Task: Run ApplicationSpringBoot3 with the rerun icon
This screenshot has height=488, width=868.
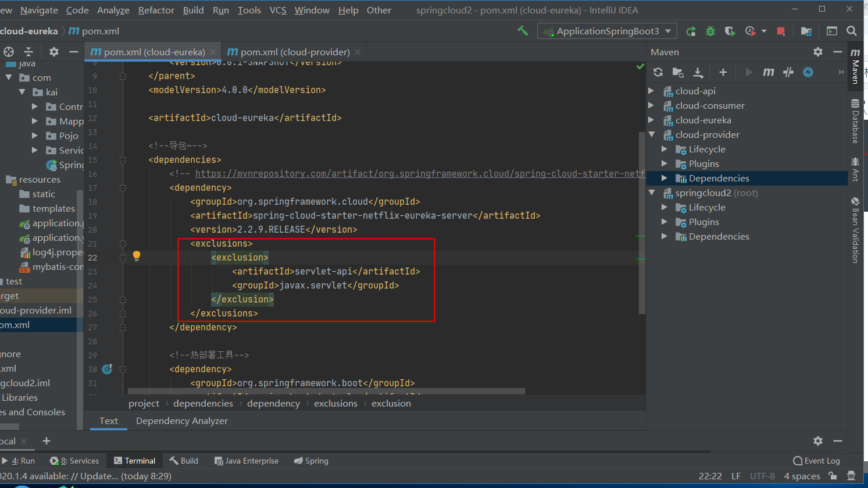Action: coord(691,31)
